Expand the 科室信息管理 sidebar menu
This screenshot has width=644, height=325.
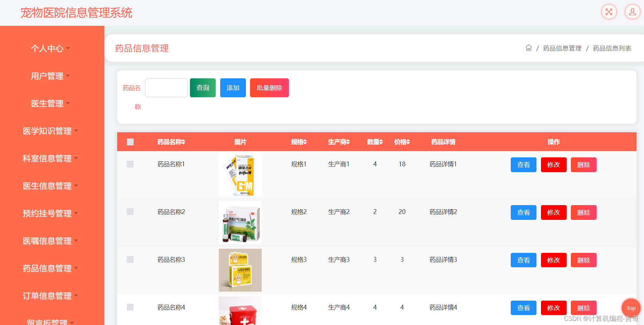50,158
